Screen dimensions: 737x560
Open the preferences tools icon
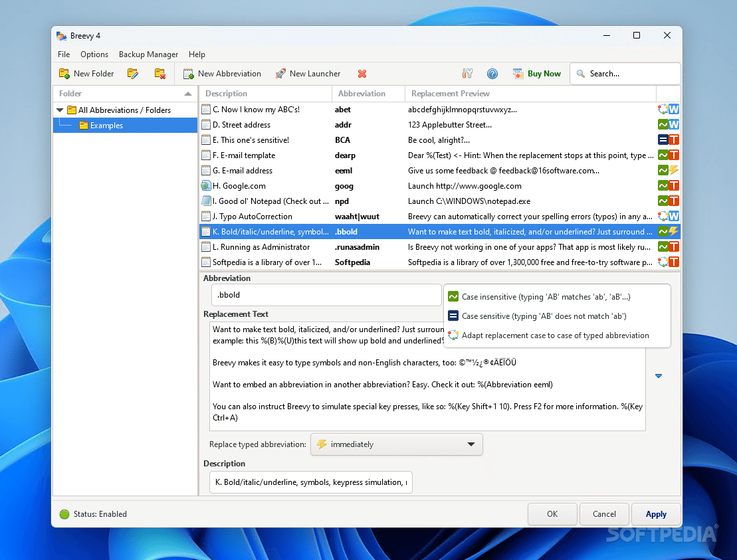pos(467,74)
